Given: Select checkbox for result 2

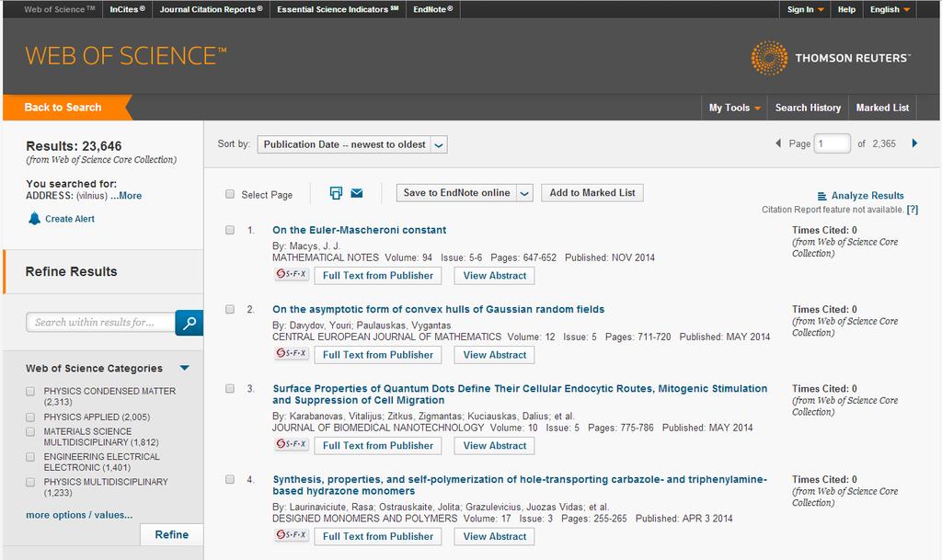Looking at the screenshot, I should coord(229,309).
